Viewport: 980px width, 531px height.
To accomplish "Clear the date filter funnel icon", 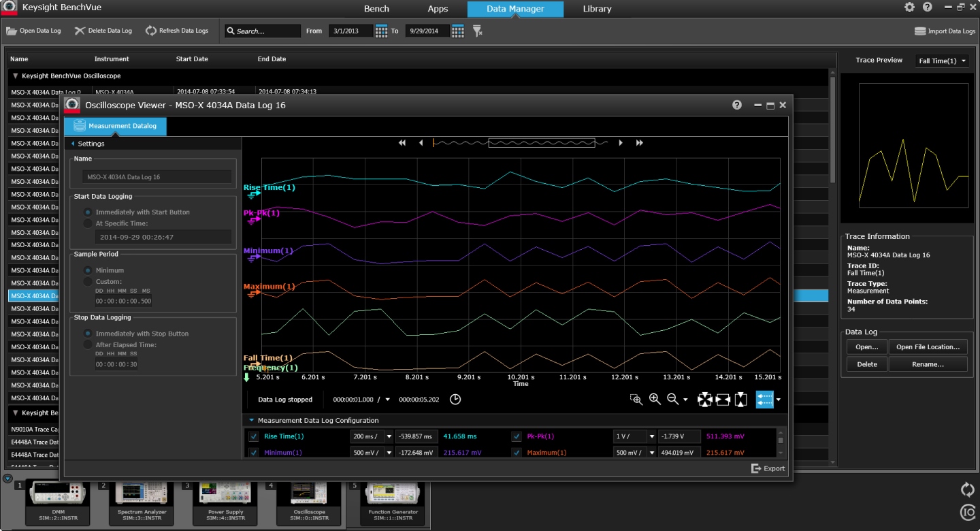I will 478,31.
